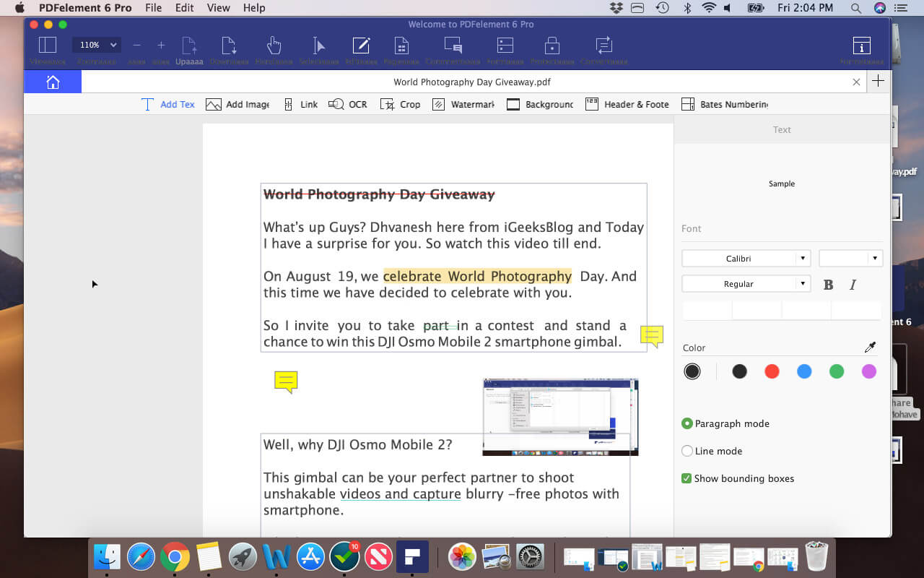924x578 pixels.
Task: Go to the Home screen tab icon
Action: pos(53,82)
